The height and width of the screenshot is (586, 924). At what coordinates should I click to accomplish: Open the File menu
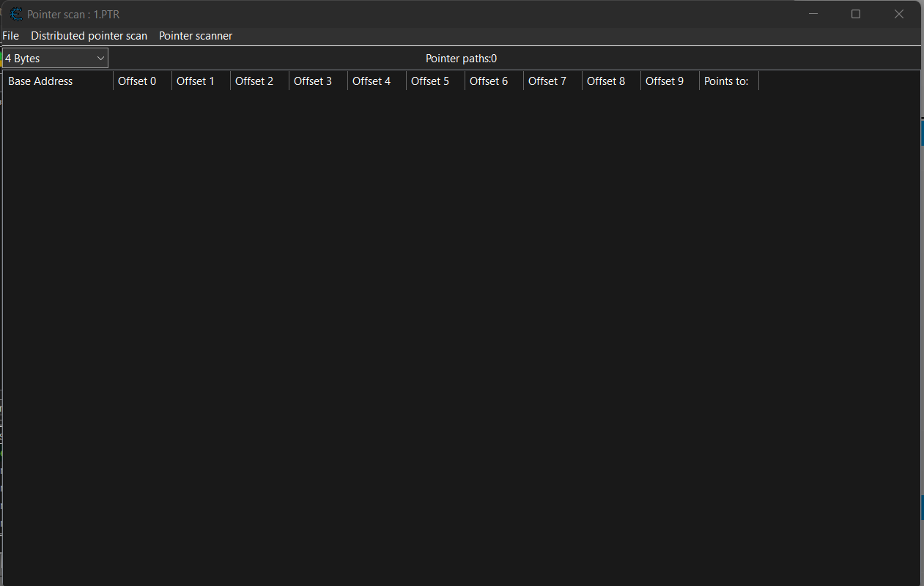pyautogui.click(x=11, y=36)
